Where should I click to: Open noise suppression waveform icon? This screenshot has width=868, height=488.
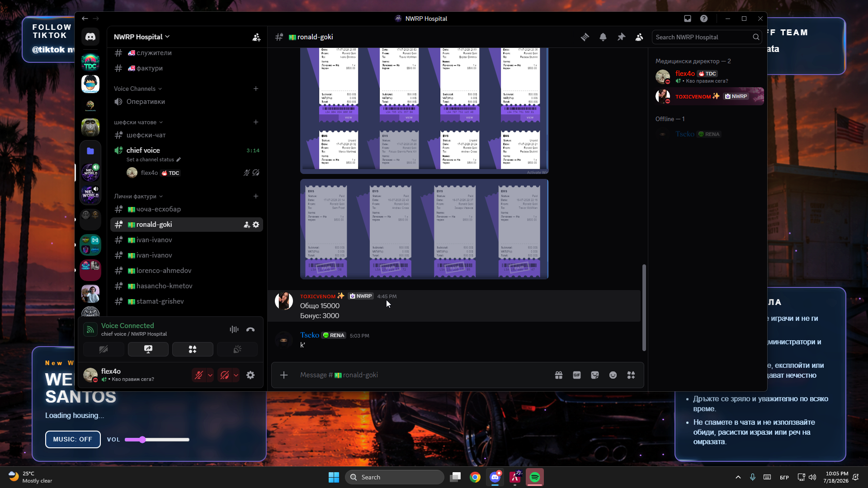click(x=234, y=329)
